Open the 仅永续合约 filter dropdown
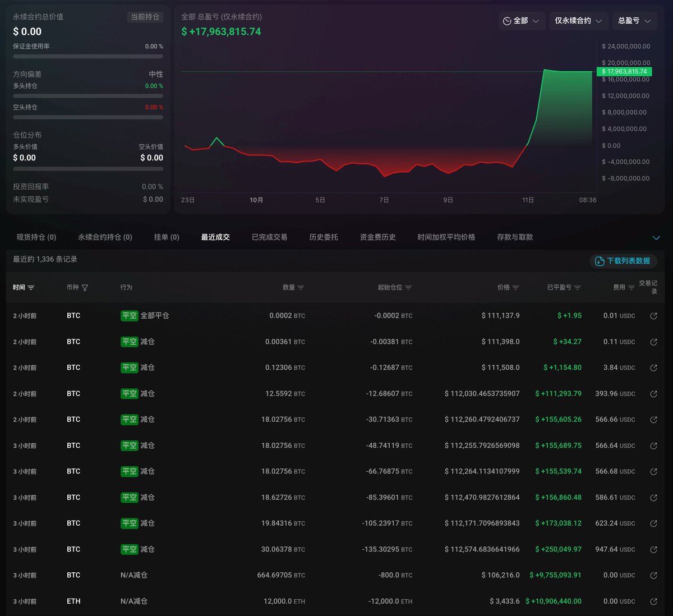 (x=578, y=21)
